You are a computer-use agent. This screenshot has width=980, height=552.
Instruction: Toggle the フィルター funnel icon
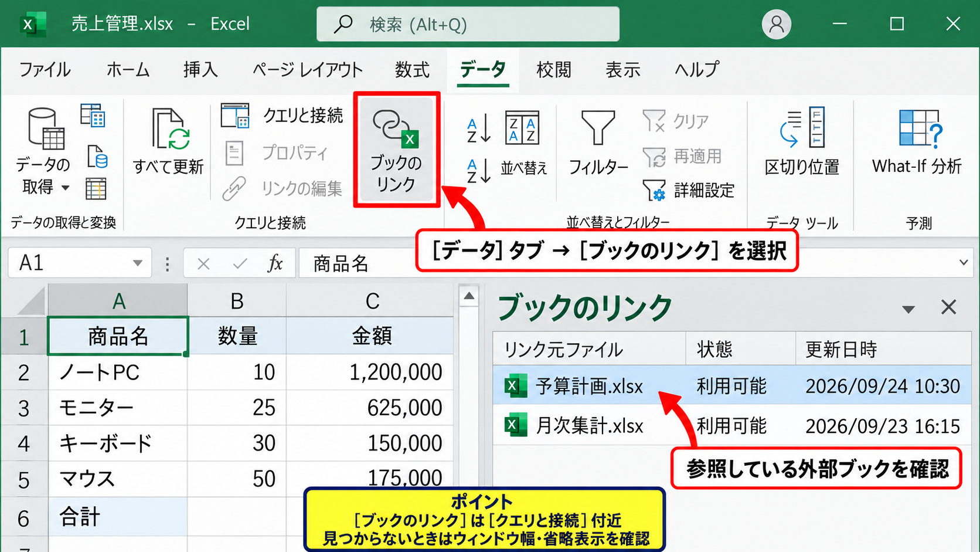coord(598,127)
